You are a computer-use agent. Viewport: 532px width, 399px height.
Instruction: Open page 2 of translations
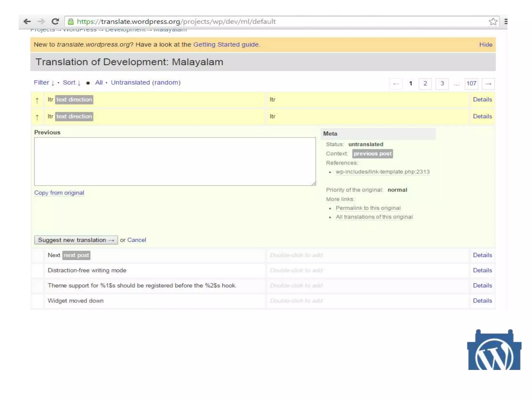click(425, 84)
